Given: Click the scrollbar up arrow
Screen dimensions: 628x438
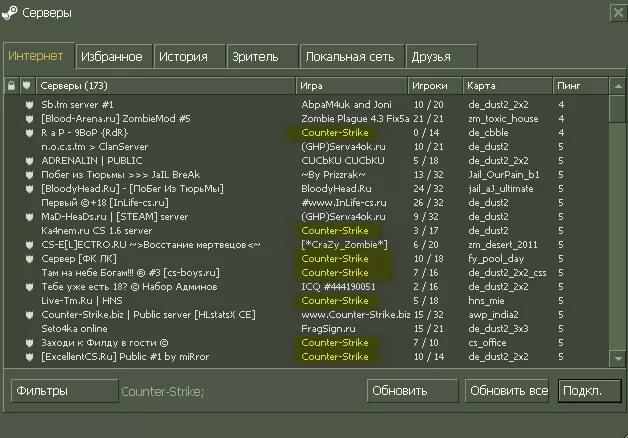Looking at the screenshot, I should tap(618, 86).
